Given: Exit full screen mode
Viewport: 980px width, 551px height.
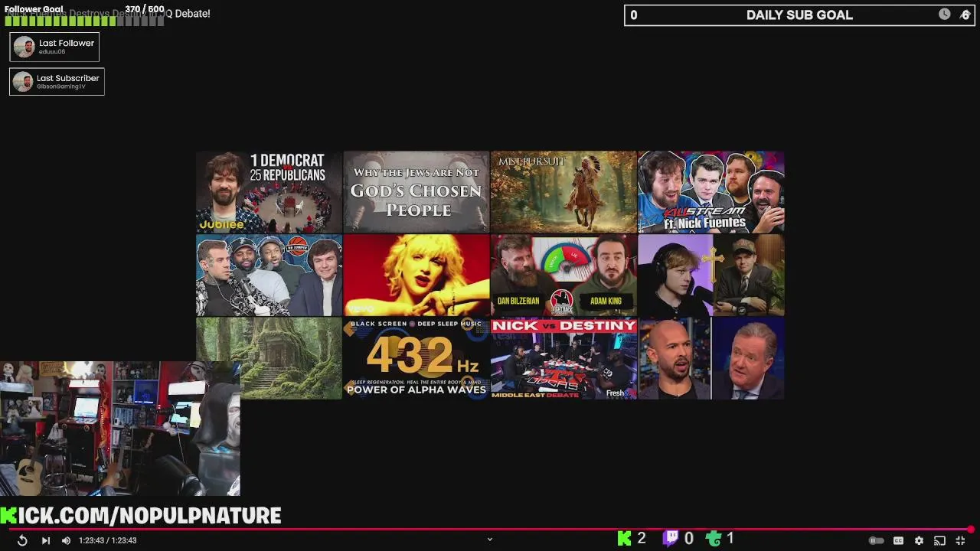Looking at the screenshot, I should click(960, 540).
